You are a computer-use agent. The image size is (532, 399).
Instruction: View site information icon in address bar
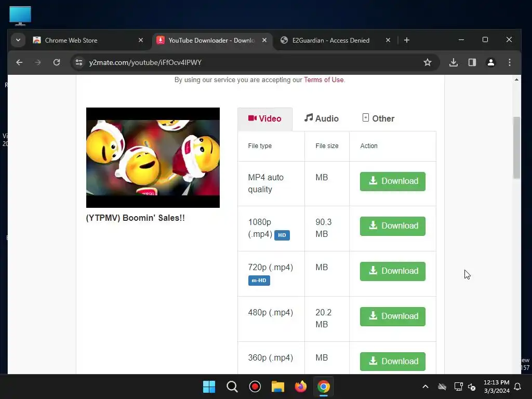click(79, 62)
